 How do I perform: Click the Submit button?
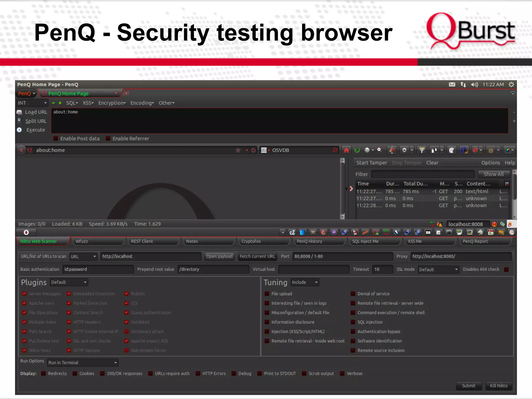click(x=469, y=386)
